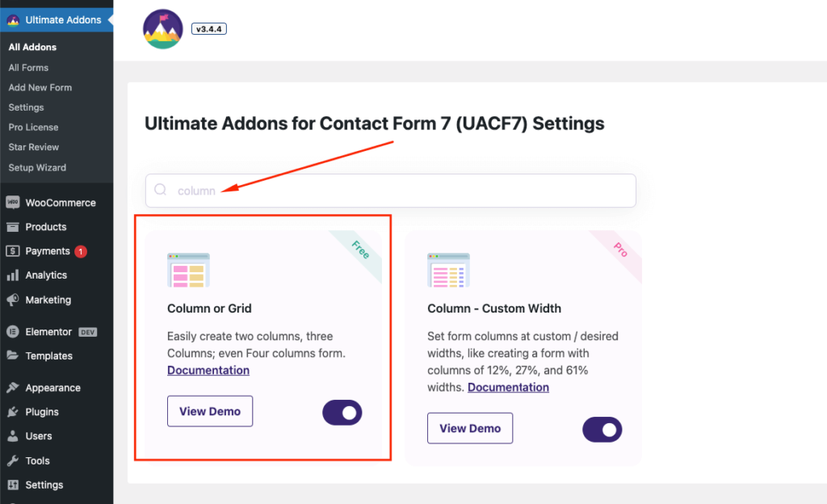The image size is (827, 504).
Task: Open Analytics via its chart icon
Action: click(12, 275)
